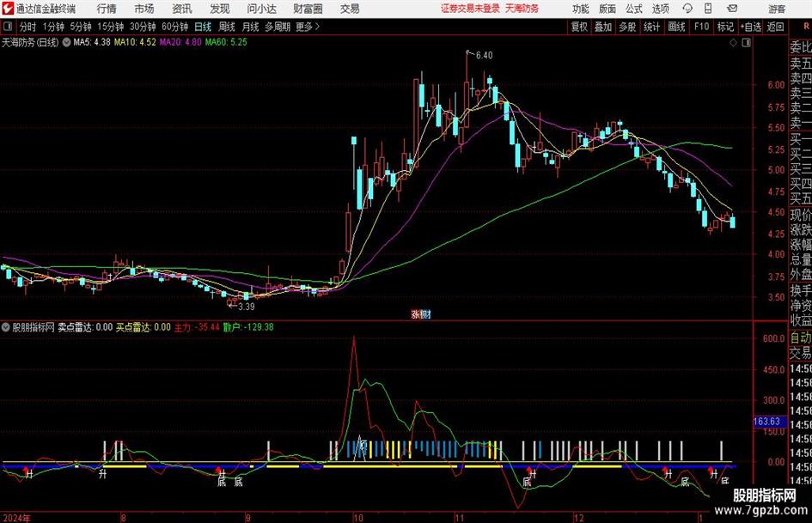Open the 市场 menu
This screenshot has width=812, height=523.
tap(144, 9)
